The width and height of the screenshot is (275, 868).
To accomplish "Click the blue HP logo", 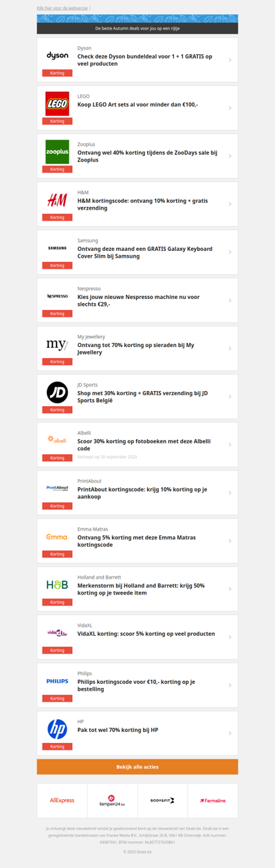I will pos(57,728).
